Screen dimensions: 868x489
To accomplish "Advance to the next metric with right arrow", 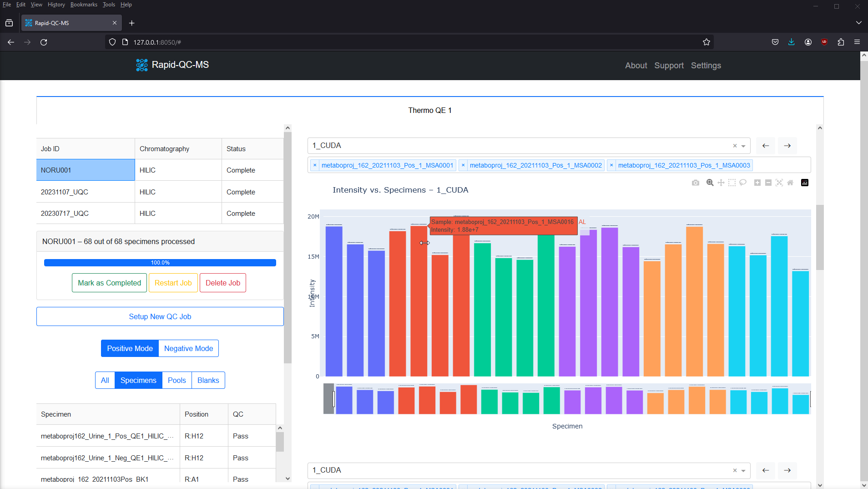I will (787, 145).
